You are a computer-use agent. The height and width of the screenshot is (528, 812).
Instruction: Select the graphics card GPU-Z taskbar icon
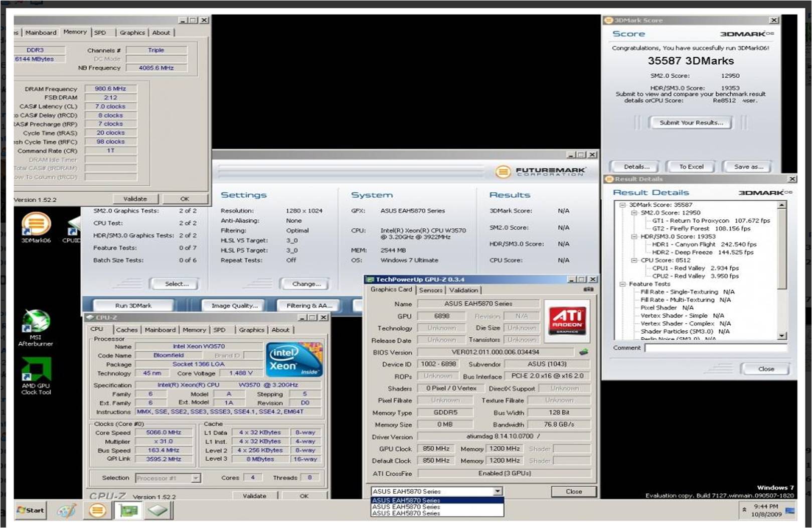click(x=128, y=511)
